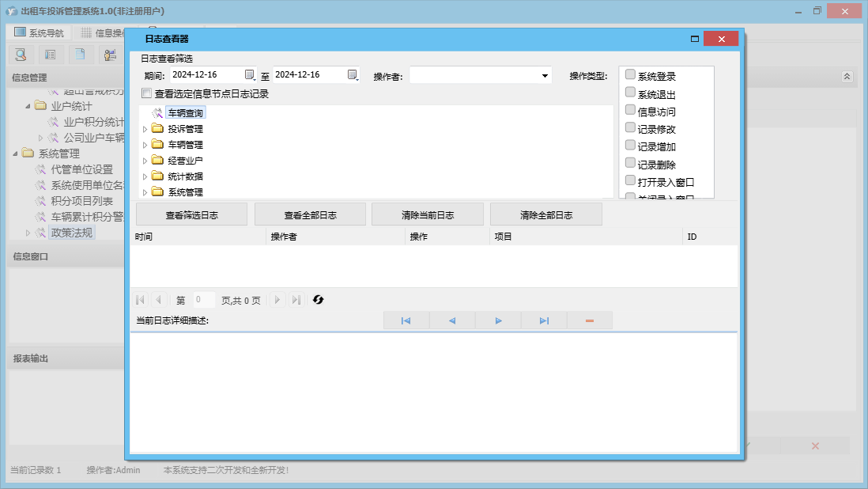Click the 项目 column header

(x=587, y=237)
